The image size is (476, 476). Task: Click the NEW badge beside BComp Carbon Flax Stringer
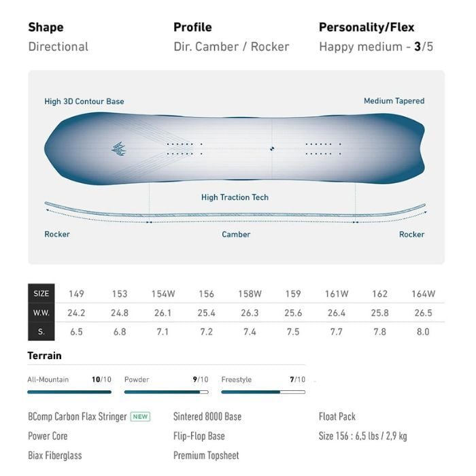pos(140,416)
